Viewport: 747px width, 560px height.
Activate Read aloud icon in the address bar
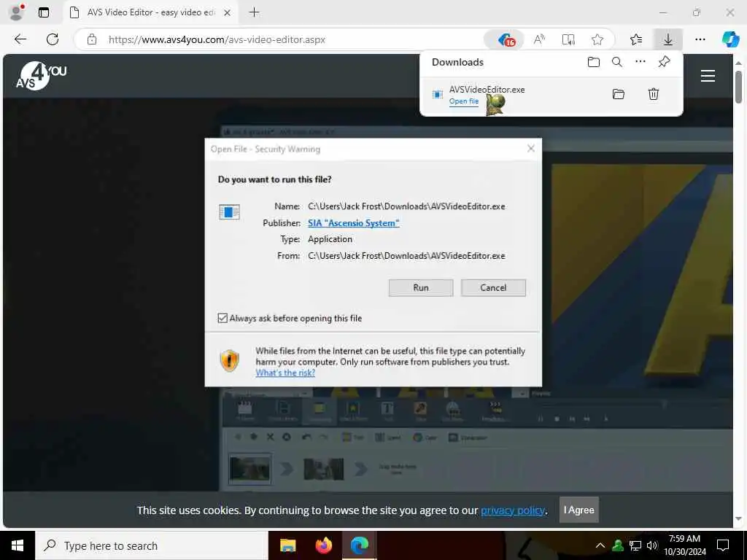coord(539,39)
